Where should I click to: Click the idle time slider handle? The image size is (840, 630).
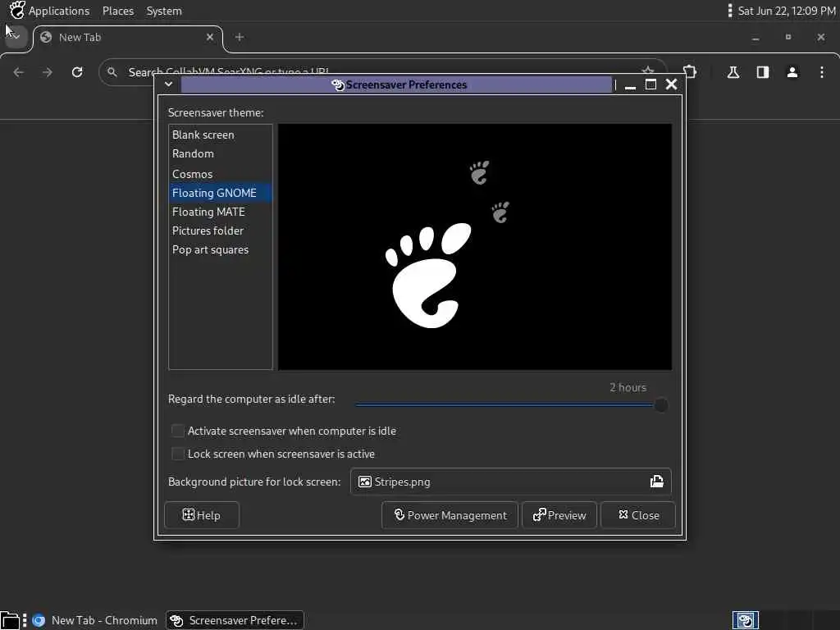[661, 405]
